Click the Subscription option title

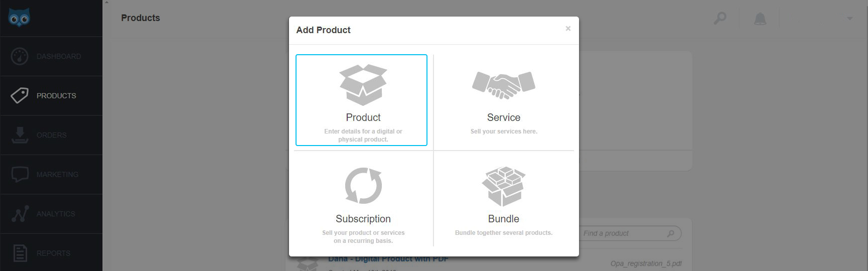tap(363, 219)
